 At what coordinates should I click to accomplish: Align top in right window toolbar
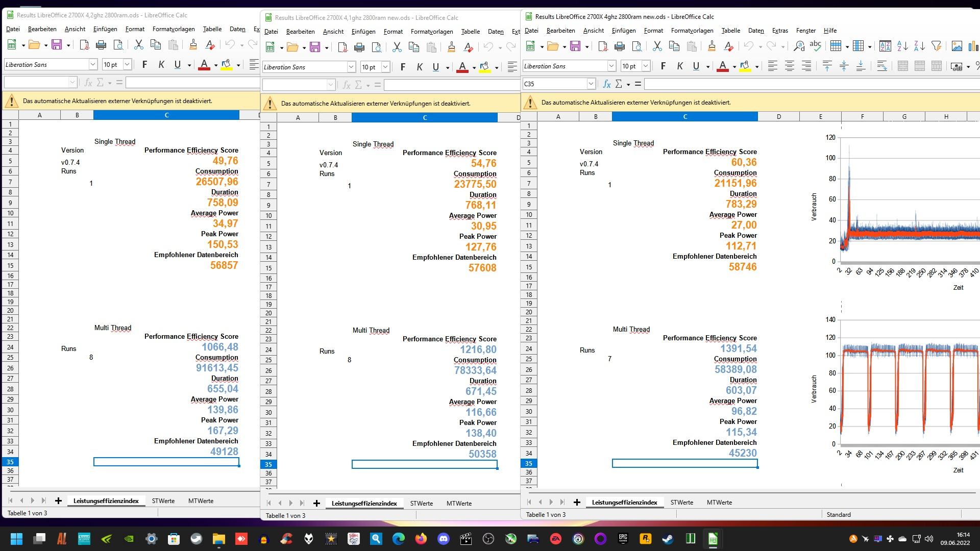coord(827,66)
